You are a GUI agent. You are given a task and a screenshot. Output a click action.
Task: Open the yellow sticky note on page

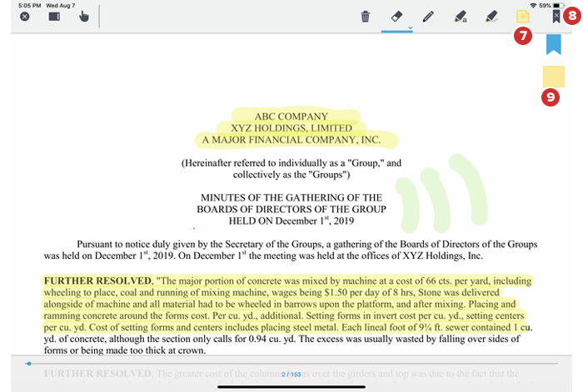tap(554, 77)
